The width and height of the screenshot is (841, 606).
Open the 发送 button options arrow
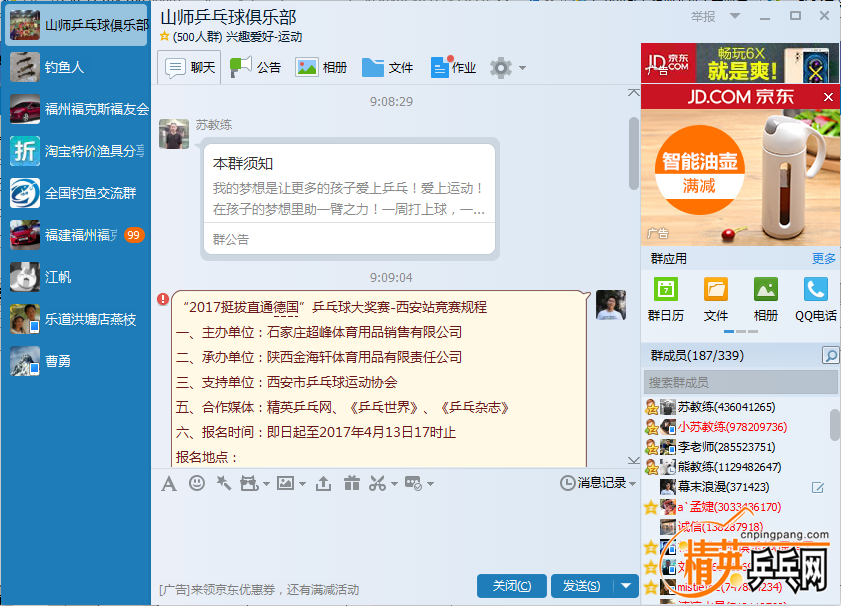pos(625,586)
